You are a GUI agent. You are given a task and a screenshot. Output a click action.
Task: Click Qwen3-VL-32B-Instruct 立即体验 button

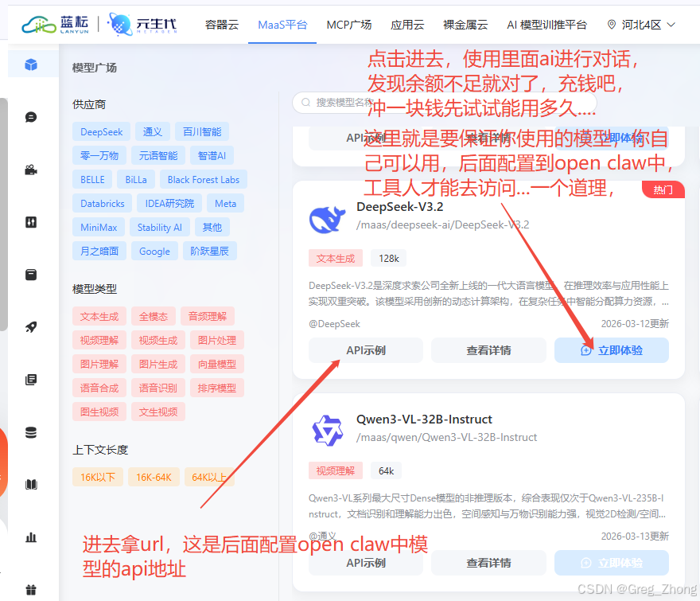(612, 563)
